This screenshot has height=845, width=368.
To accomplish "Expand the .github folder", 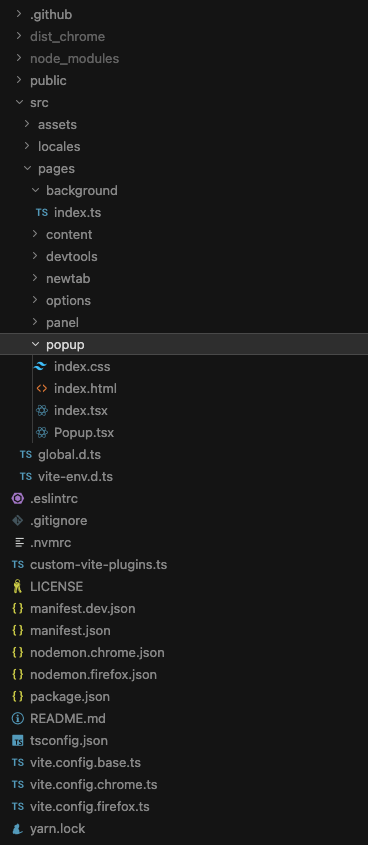I will coord(51,15).
